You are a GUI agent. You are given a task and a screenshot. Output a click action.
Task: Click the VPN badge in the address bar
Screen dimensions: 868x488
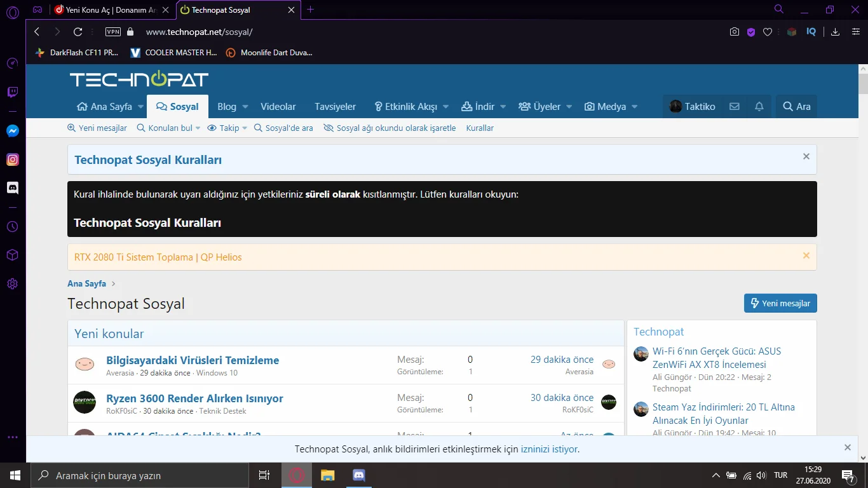click(112, 32)
